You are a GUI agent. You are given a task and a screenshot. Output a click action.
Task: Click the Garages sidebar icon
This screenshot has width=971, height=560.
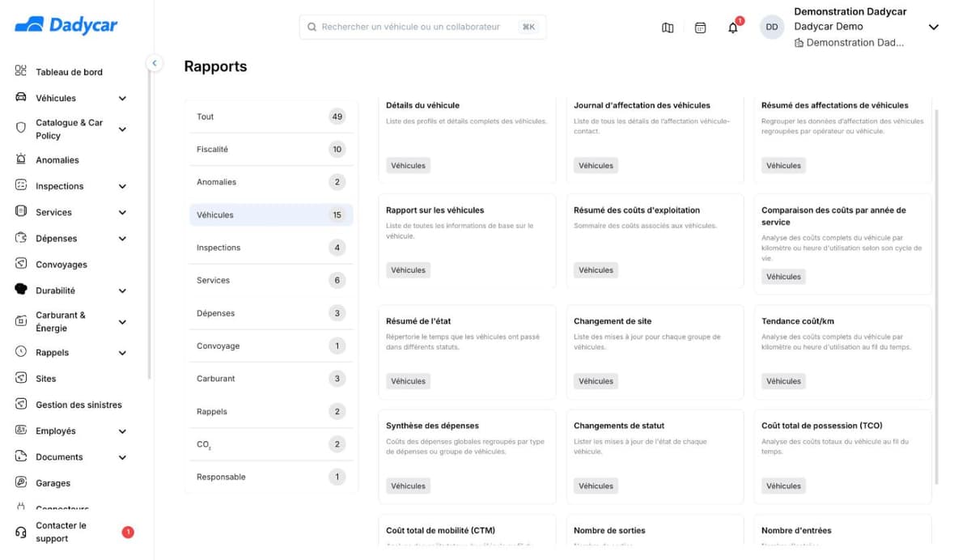(x=21, y=482)
